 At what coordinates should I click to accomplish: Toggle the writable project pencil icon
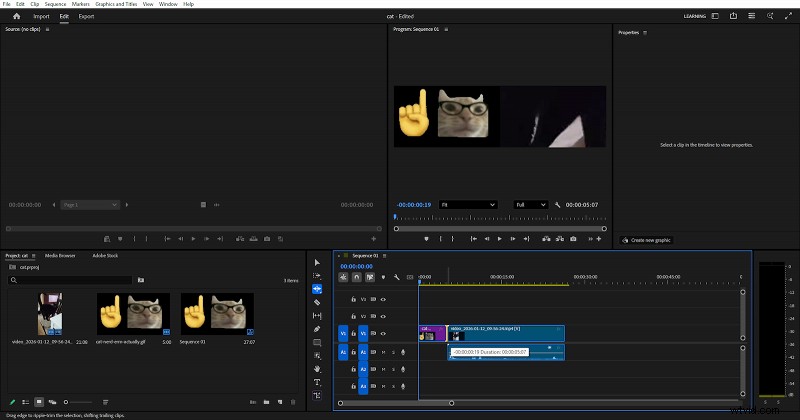[x=12, y=402]
